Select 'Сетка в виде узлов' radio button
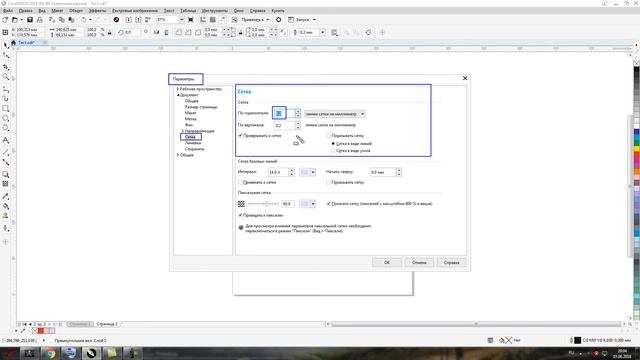Viewport: 640px width, 360px height. click(x=333, y=151)
